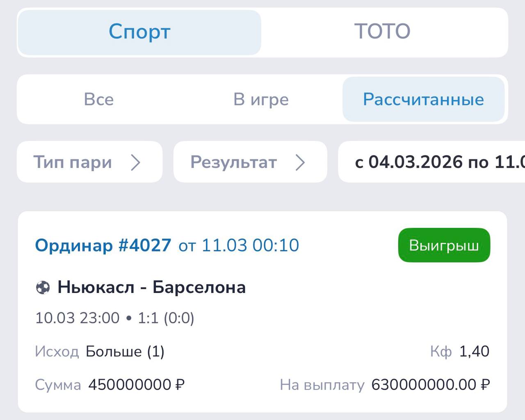Select the Рассчитанные filter
Image resolution: width=525 pixels, height=420 pixels.
(423, 100)
